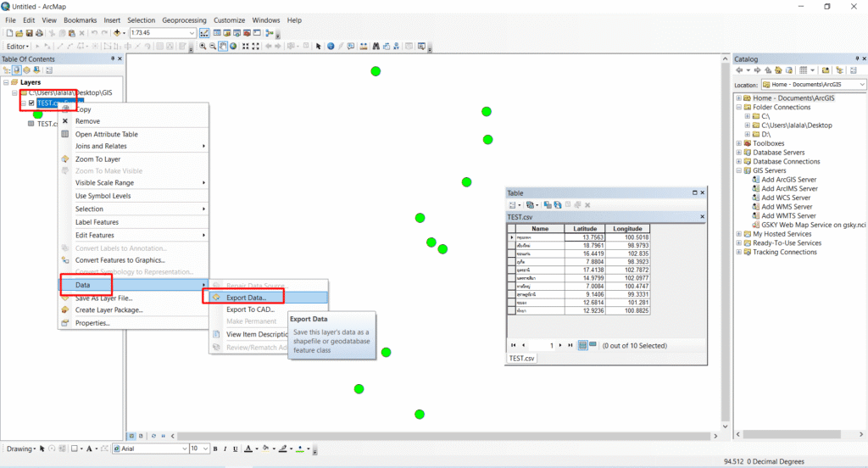Screen dimensions: 868x468
Task: Open the Geoprocessing menu
Action: 184,20
